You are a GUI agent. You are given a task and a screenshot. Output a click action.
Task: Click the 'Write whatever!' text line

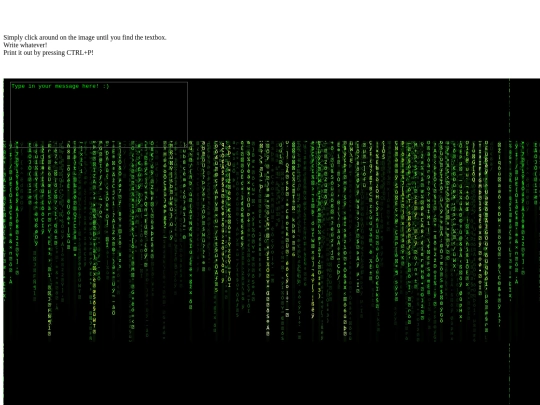click(25, 45)
